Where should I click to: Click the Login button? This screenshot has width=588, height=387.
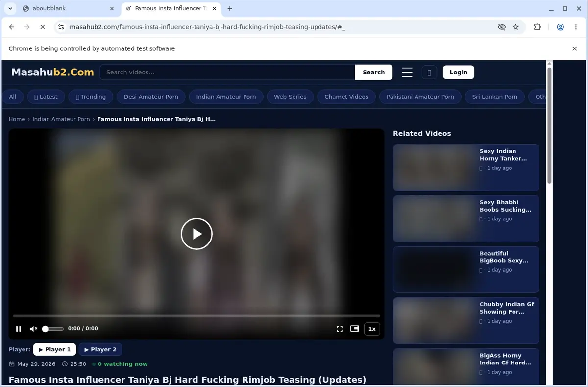pyautogui.click(x=459, y=72)
